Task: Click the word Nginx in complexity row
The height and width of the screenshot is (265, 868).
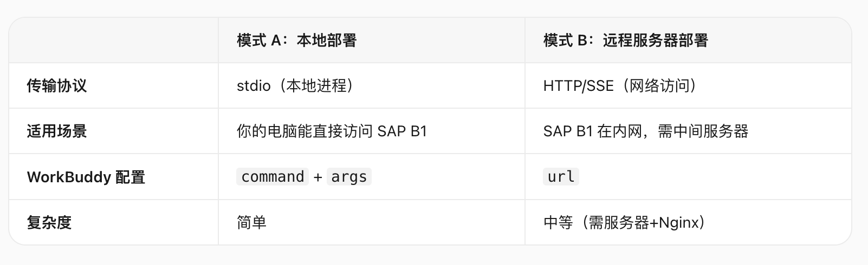Action: pos(679,223)
